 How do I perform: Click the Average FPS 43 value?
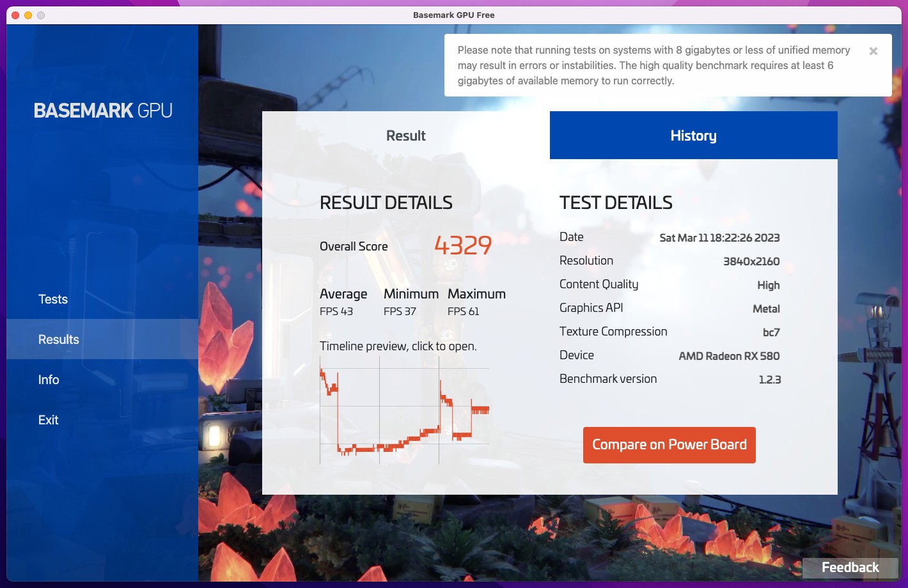[336, 311]
